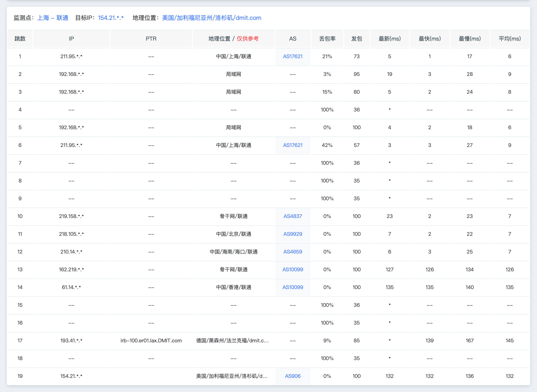Click the PTR entry irb-100.er01.lax.DMIT.com
This screenshot has height=392, width=537.
coord(151,340)
